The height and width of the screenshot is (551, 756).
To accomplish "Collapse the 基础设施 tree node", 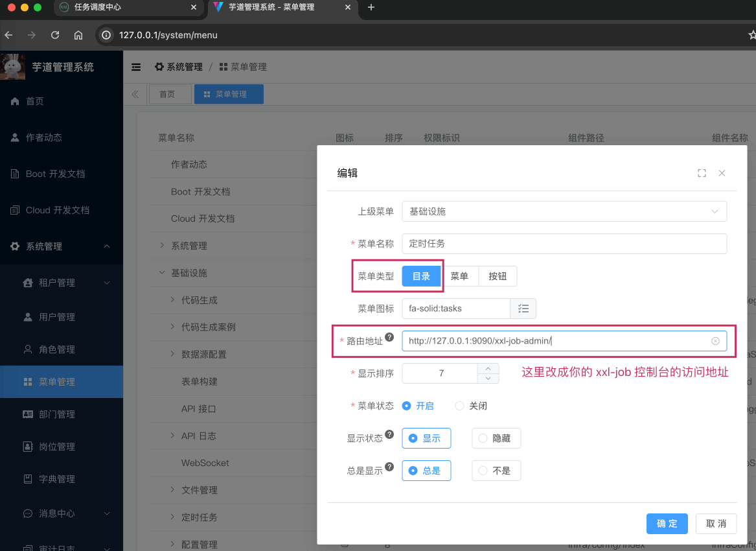I will click(161, 272).
